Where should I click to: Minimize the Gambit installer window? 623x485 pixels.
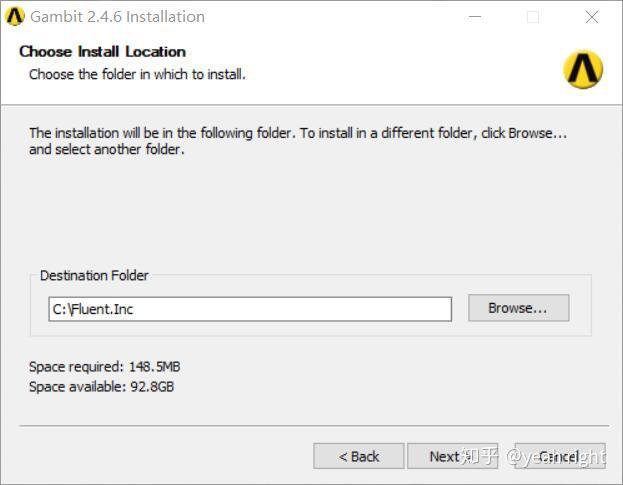click(x=474, y=17)
